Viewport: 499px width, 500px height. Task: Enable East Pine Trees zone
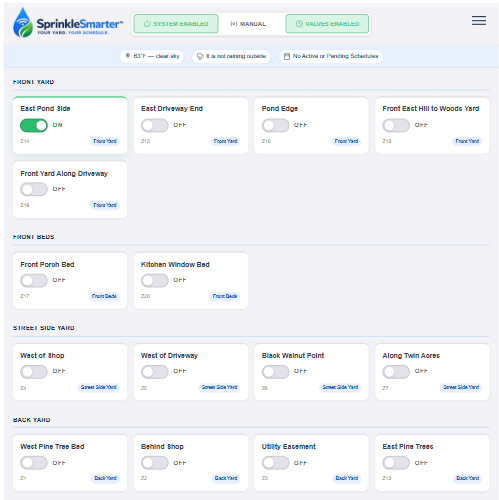[x=396, y=463]
